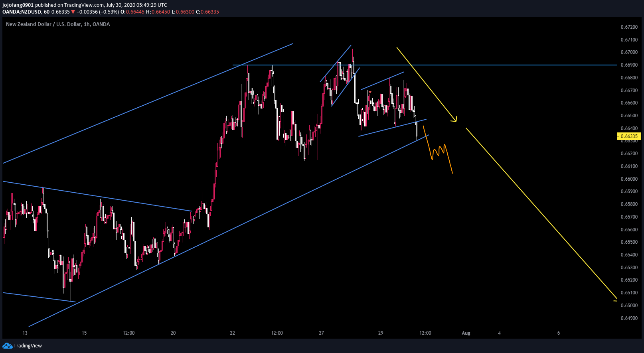Screen dimensions: 644x353
Task: Click the TradingView cloud logo icon
Action: pyautogui.click(x=7, y=345)
